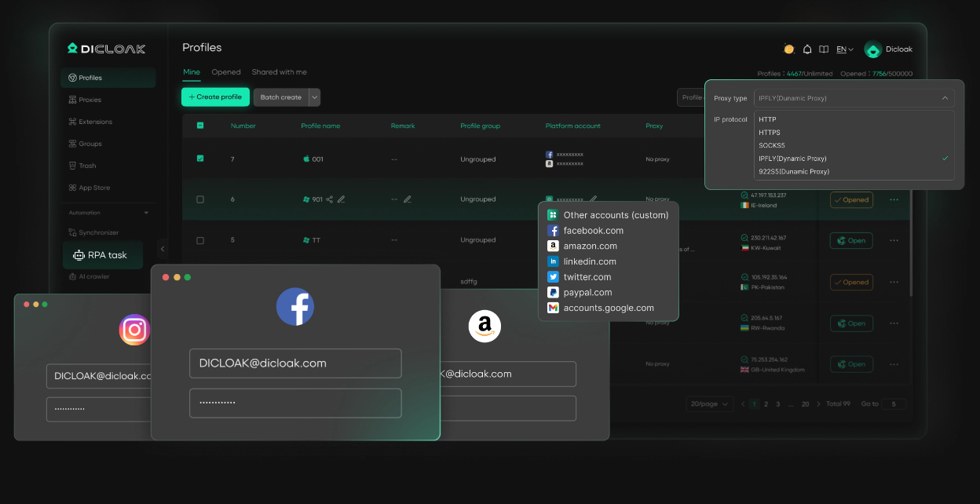Screen dimensions: 980x504
Task: Switch to the Opened tab
Action: (x=226, y=72)
